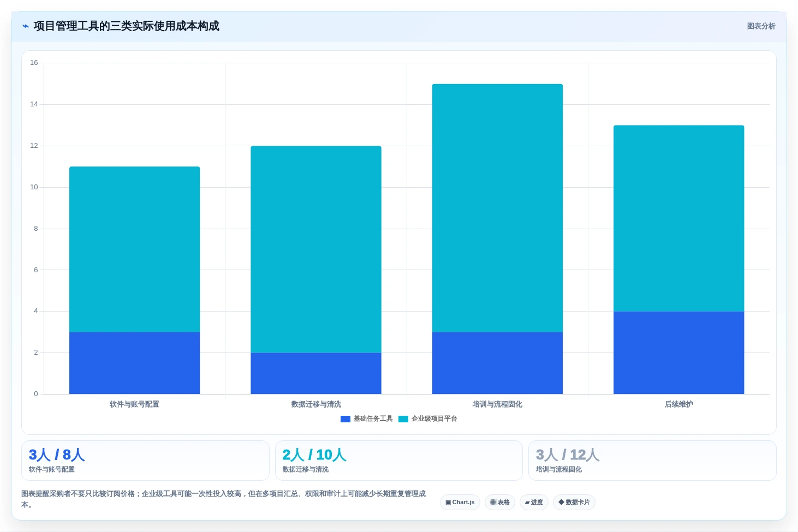Select the Chart.js tag pill
The image size is (798, 532).
460,502
